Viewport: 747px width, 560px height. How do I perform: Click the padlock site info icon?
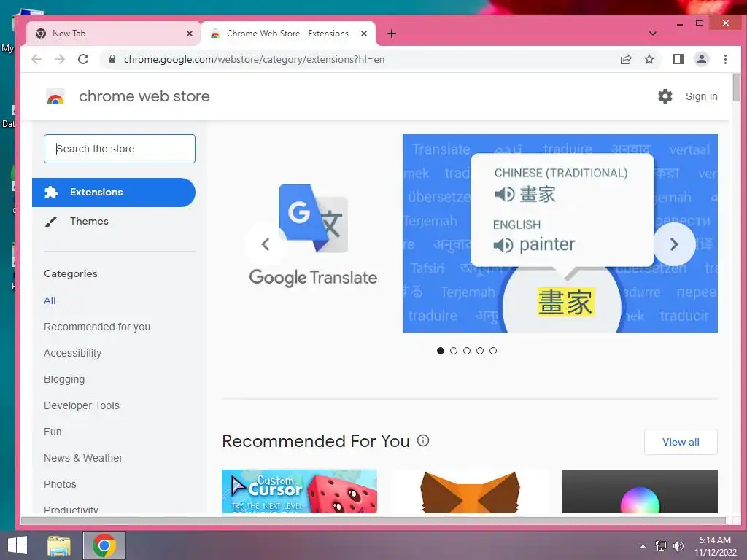click(112, 59)
